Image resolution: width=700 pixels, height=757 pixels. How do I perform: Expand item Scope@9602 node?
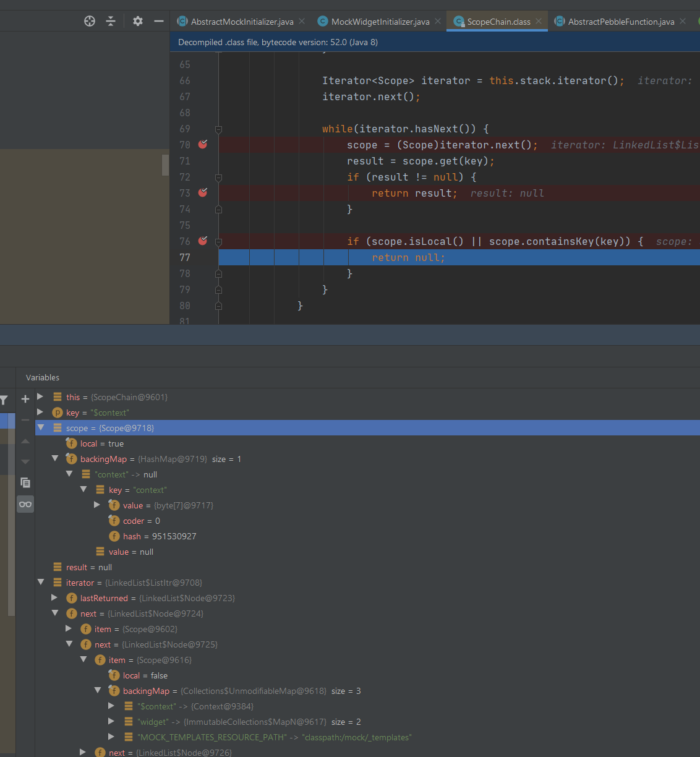[x=69, y=628]
